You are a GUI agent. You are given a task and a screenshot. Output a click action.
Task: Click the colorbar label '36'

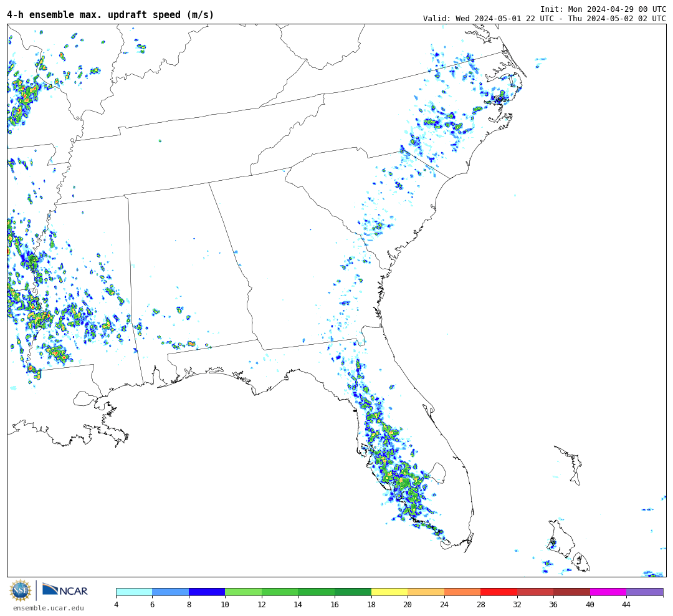click(x=554, y=605)
